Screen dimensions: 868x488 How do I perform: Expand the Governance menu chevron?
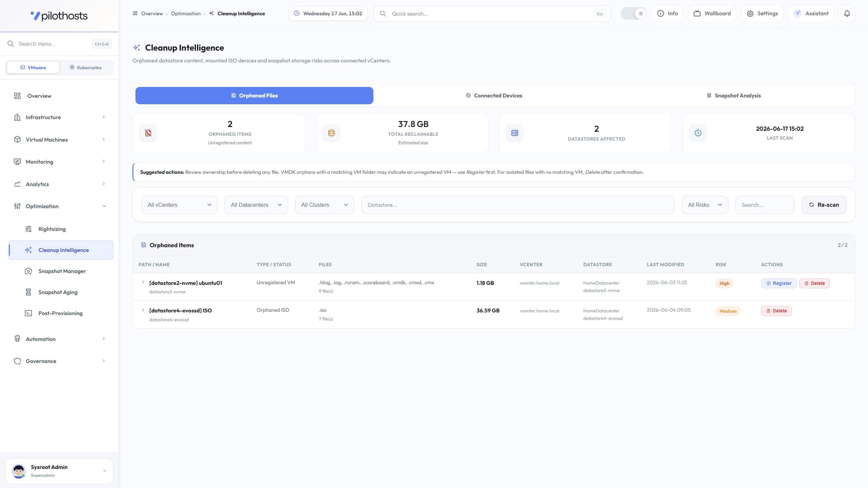pyautogui.click(x=104, y=361)
